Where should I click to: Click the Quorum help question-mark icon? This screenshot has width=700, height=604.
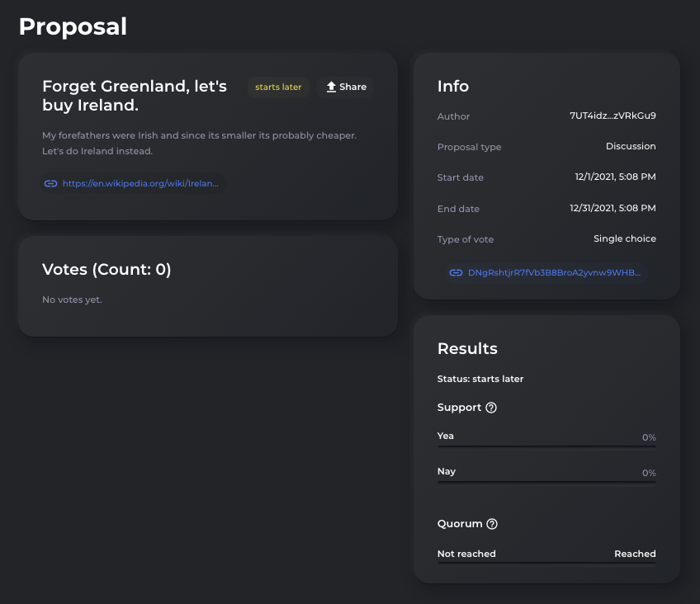pyautogui.click(x=491, y=524)
